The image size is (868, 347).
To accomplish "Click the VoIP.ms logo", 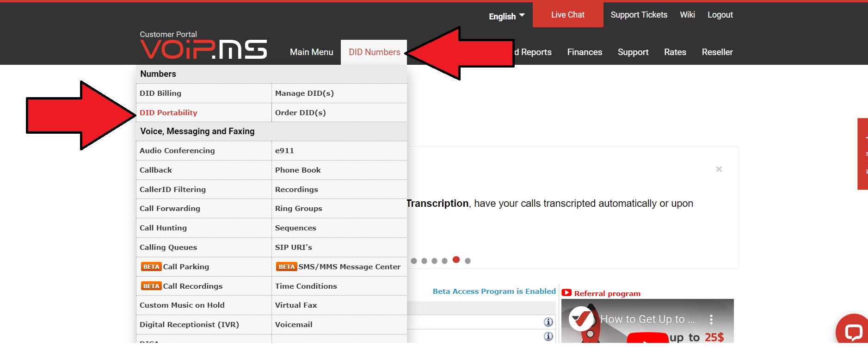I will pos(203,50).
